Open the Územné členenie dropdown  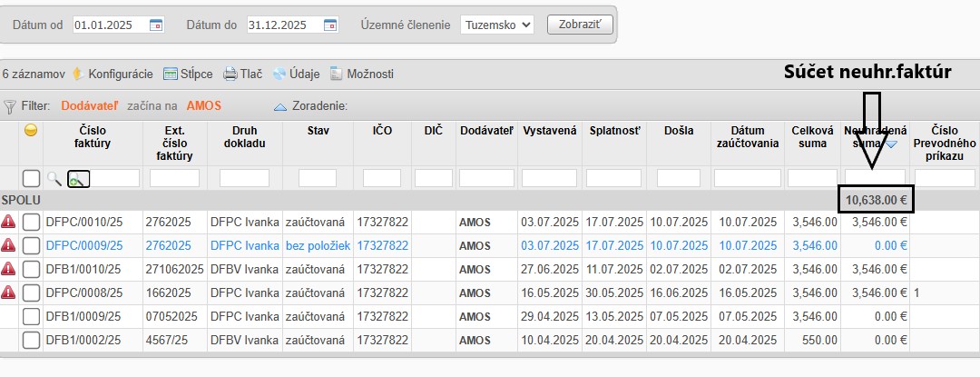497,25
